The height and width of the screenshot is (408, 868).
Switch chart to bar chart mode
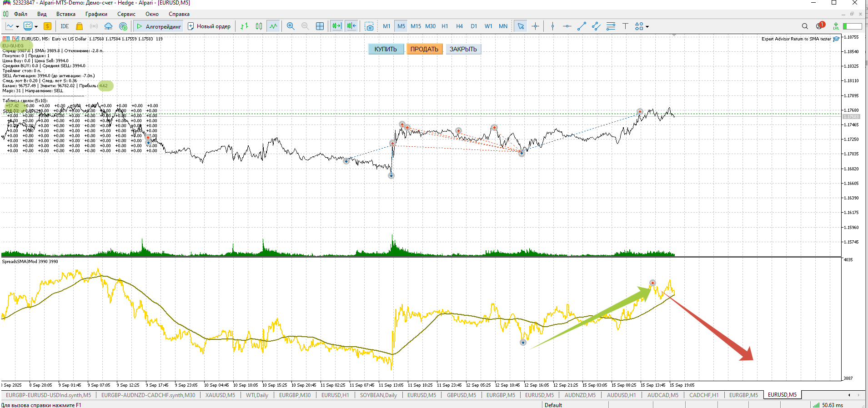244,26
